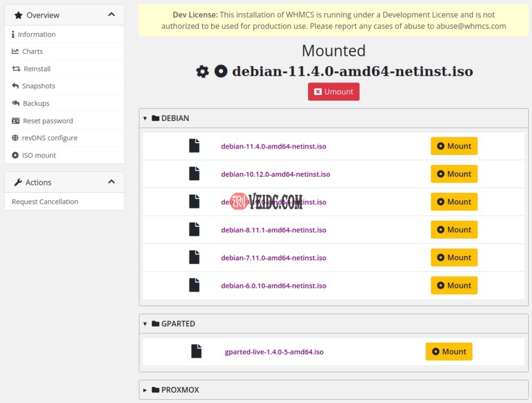Click the Snapshots reply-arrow icon
The width and height of the screenshot is (532, 403).
[15, 86]
